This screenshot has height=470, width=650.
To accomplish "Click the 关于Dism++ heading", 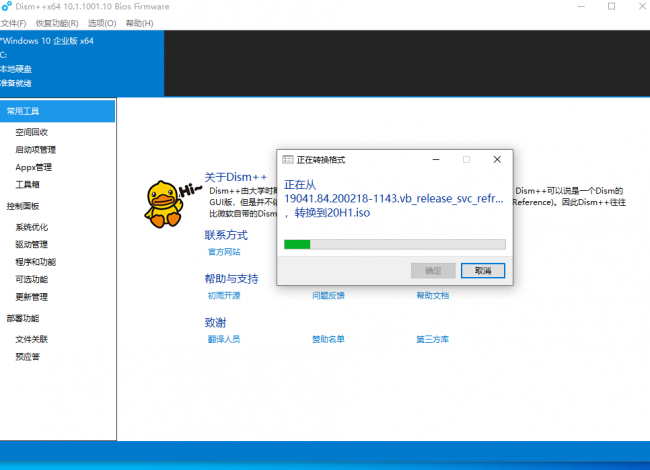I will pyautogui.click(x=235, y=177).
